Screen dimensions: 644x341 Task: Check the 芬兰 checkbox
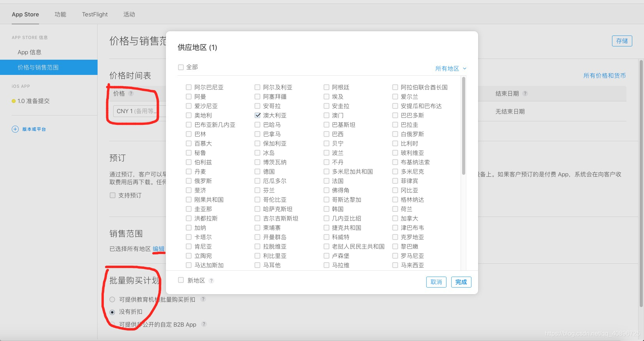pos(258,190)
